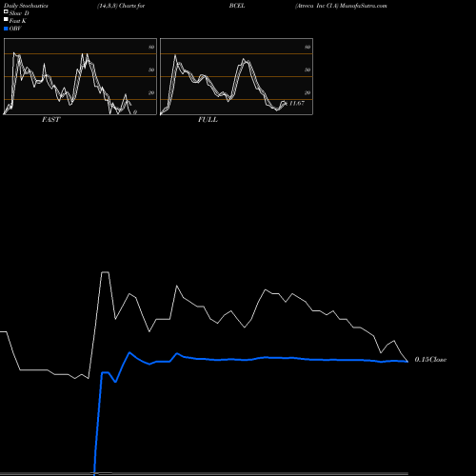Click the "(14,3,3) Charts for" text
Screen dimensions: 476x476
121,6
